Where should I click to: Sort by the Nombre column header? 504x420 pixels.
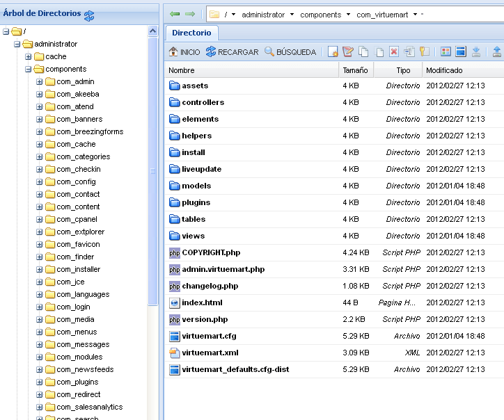point(252,70)
